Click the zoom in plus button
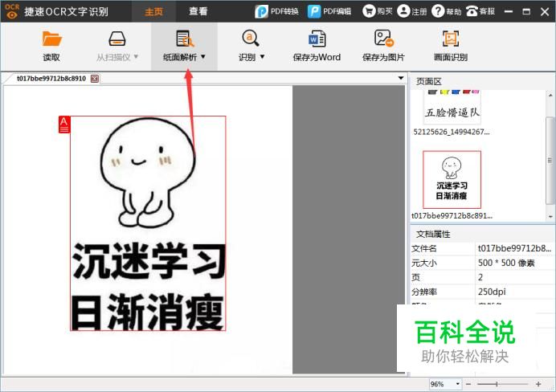The height and width of the screenshot is (392, 556). tap(538, 384)
